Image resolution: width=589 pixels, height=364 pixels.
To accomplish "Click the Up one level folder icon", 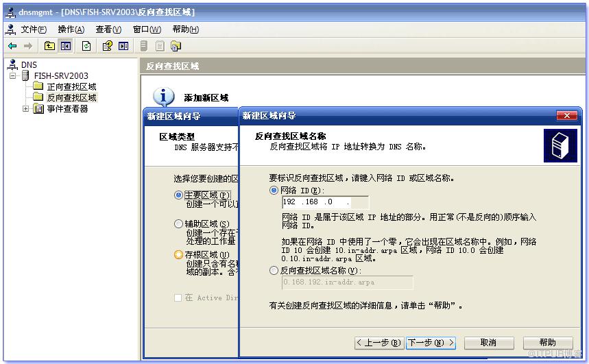I will tap(49, 46).
